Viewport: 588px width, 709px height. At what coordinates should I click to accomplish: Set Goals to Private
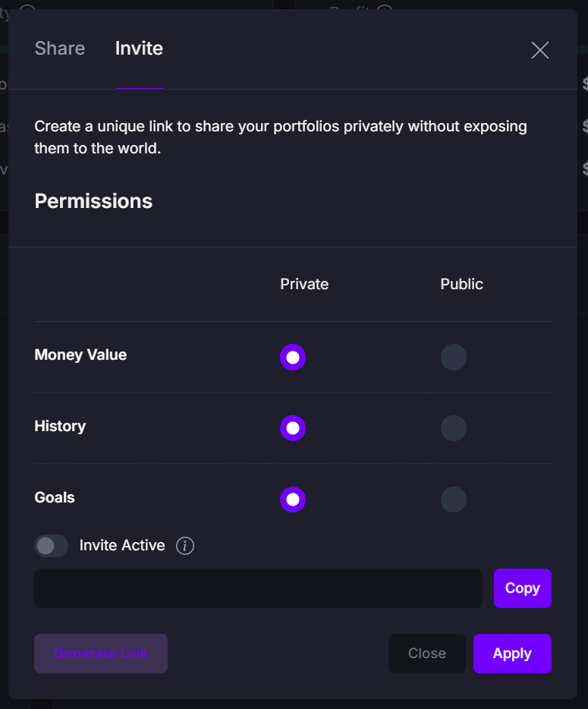(x=293, y=499)
